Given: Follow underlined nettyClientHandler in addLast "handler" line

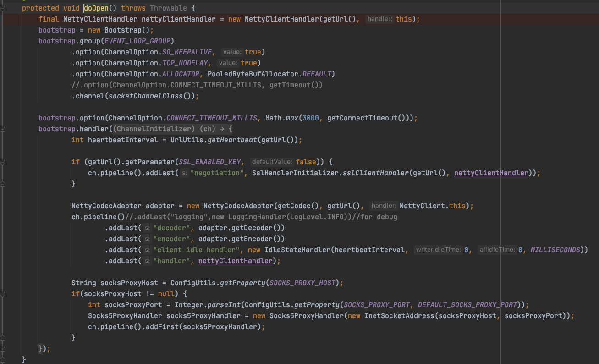Looking at the screenshot, I should [236, 261].
